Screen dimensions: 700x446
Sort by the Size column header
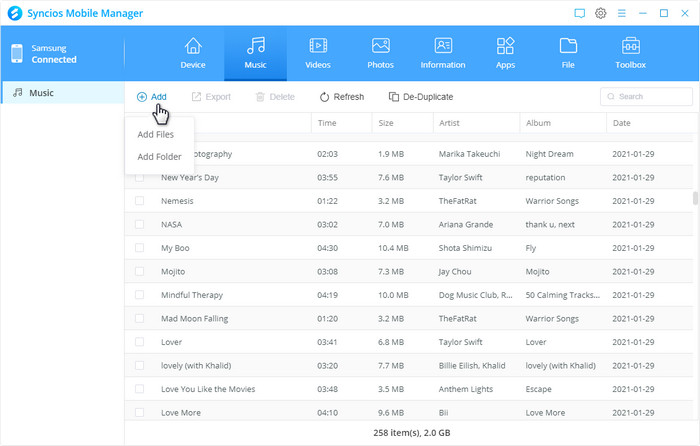tap(402, 123)
